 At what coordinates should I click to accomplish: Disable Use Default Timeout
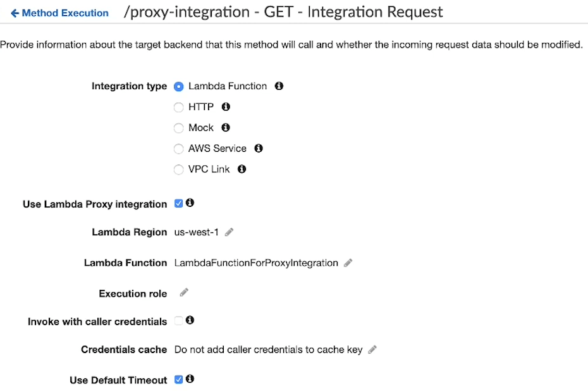click(x=179, y=378)
